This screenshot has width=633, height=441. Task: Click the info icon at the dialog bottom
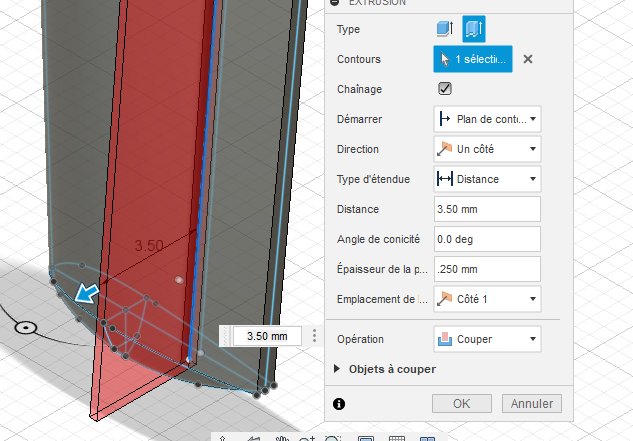(x=339, y=404)
